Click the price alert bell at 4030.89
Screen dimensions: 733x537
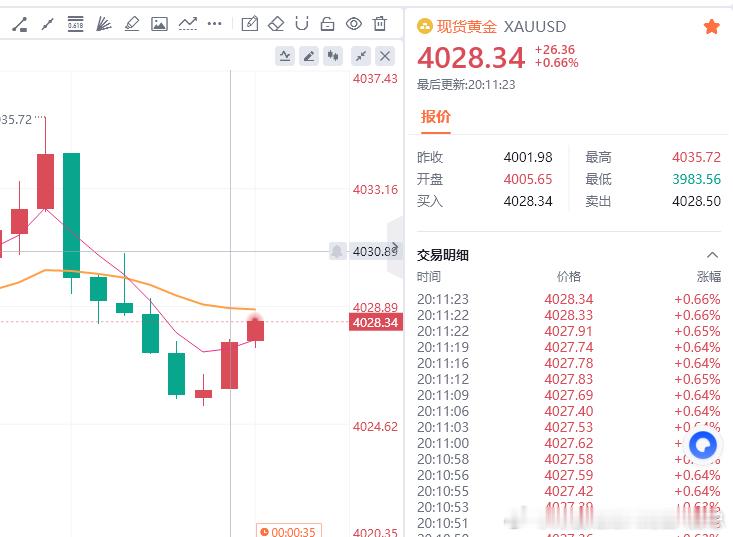[337, 251]
